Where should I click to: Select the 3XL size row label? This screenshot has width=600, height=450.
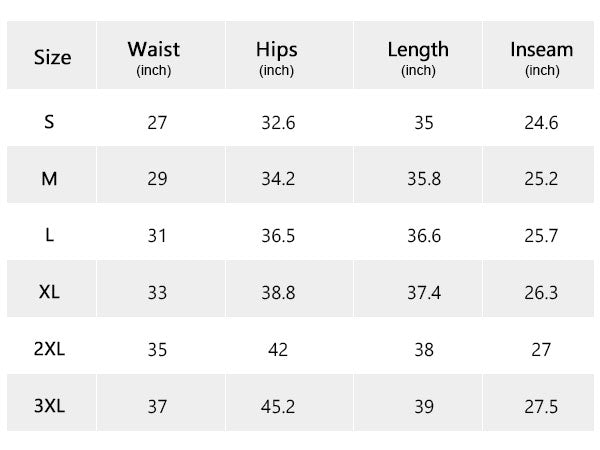click(50, 406)
